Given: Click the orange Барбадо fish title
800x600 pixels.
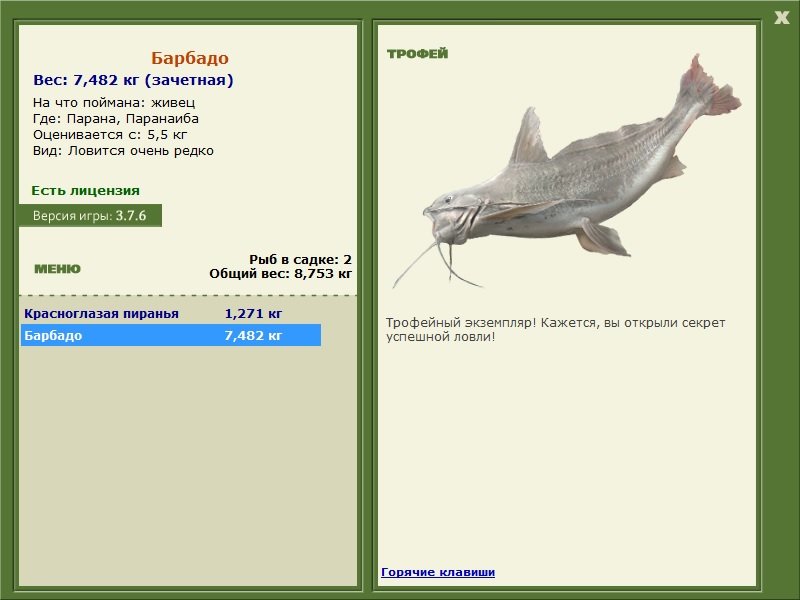Looking at the screenshot, I should click(x=189, y=58).
